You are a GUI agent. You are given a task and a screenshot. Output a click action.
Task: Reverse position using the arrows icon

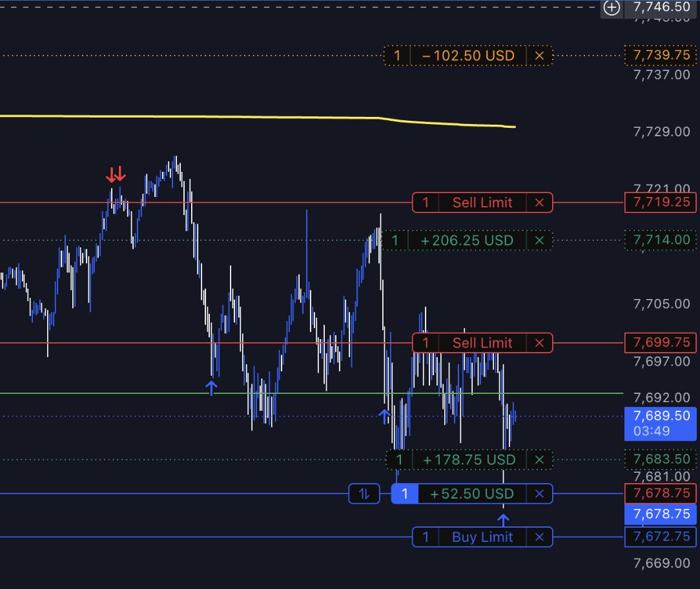(364, 494)
